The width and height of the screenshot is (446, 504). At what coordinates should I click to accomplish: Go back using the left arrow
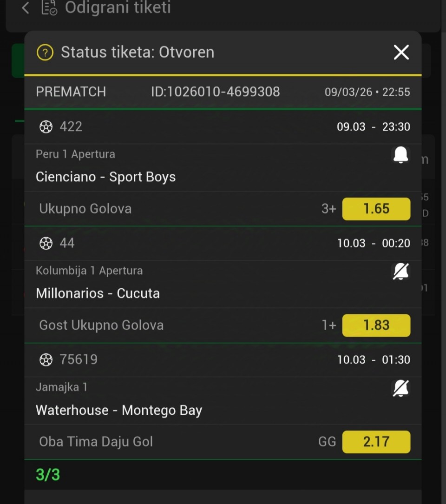coord(26,8)
